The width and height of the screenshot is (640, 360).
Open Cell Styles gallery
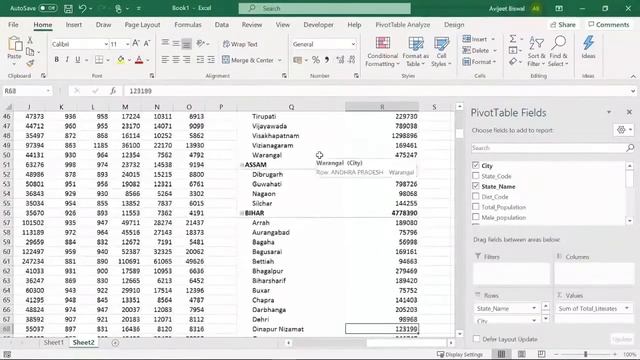(x=441, y=52)
